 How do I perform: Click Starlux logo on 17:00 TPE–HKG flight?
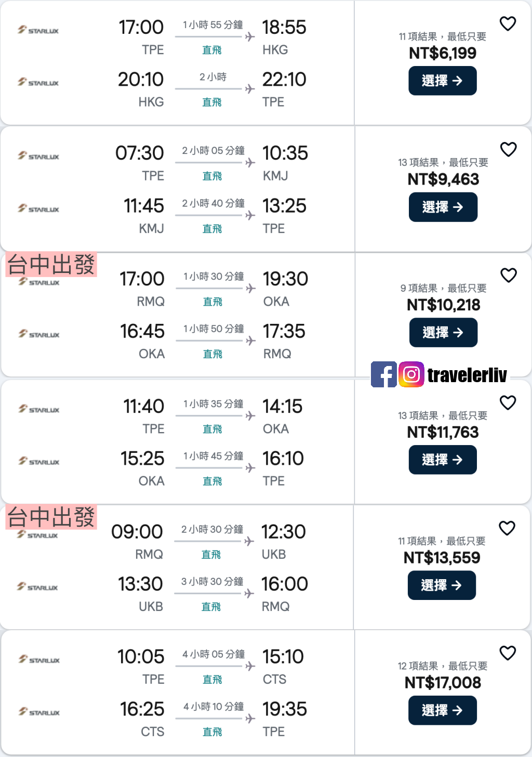tap(38, 30)
